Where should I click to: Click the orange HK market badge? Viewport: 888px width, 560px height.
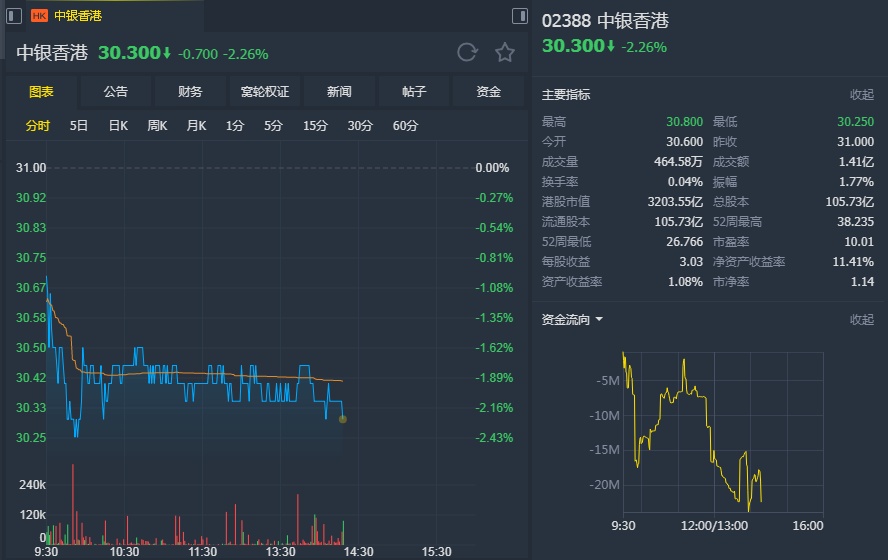40,16
